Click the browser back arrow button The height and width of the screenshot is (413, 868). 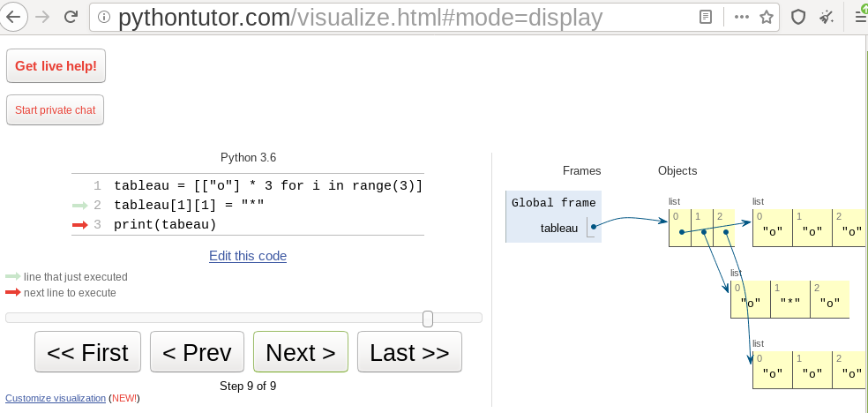(13, 17)
